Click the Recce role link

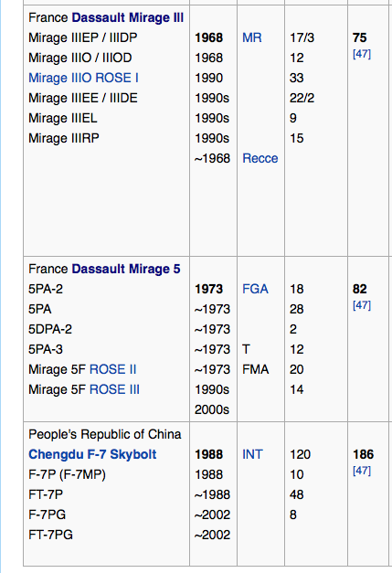coord(260,158)
